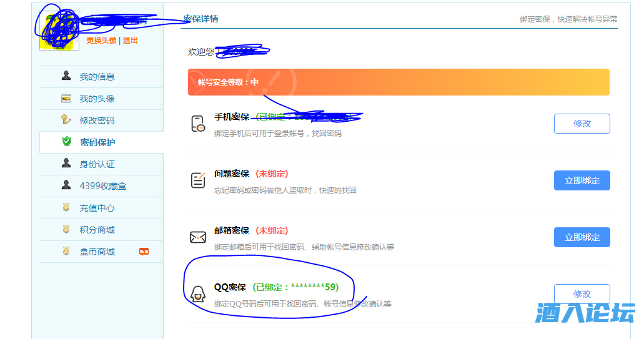Click the QQ密保 title text
Screen dimensions: 644x339
[x=230, y=287]
